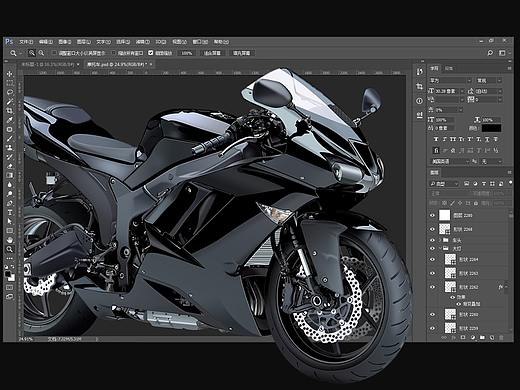Enable the resize windows to fit checkbox
520x390 pixels.
pyautogui.click(x=54, y=53)
